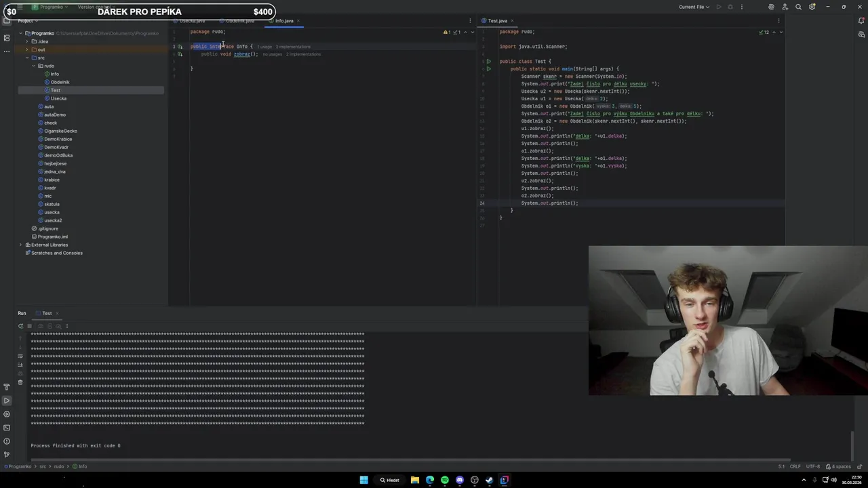Open More tool windows ellipsis in left sidebar
The image size is (868, 488).
click(7, 52)
